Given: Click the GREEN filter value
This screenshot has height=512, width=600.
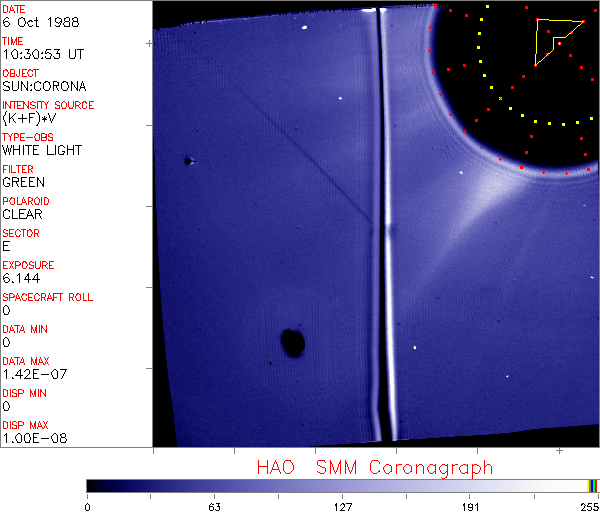Looking at the screenshot, I should (x=24, y=182).
